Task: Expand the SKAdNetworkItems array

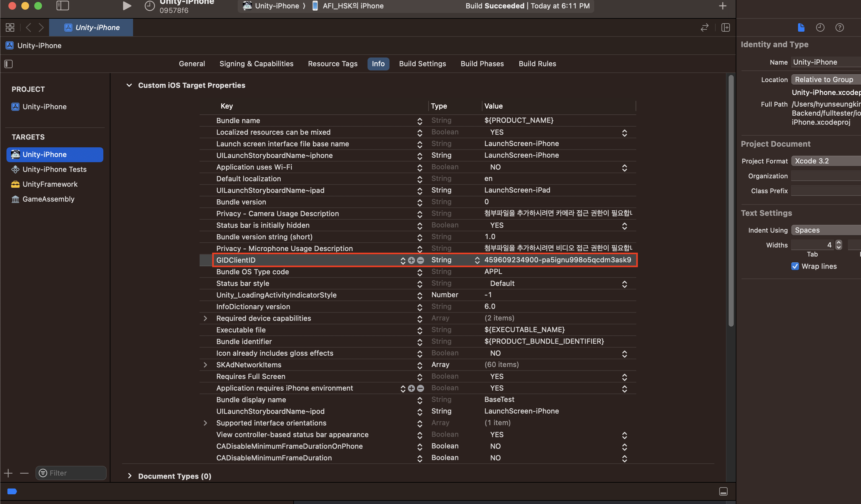Action: [x=205, y=365]
